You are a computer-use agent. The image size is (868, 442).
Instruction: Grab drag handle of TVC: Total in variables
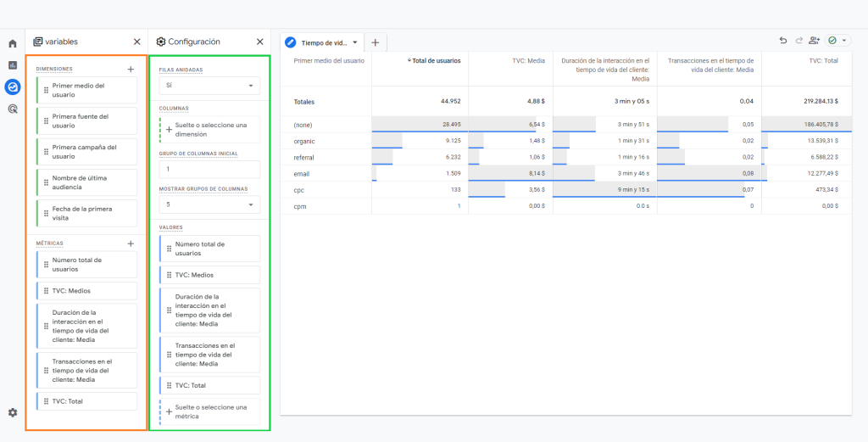click(x=46, y=401)
